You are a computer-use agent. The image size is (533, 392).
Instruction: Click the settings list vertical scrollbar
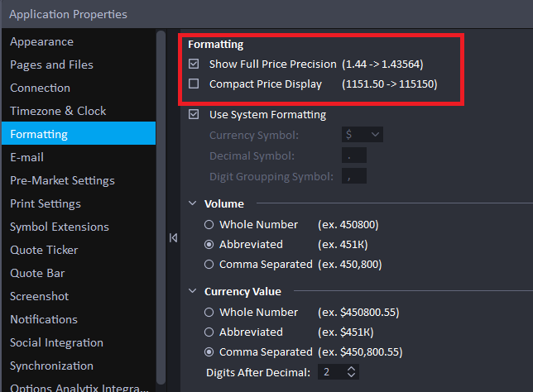click(x=161, y=208)
